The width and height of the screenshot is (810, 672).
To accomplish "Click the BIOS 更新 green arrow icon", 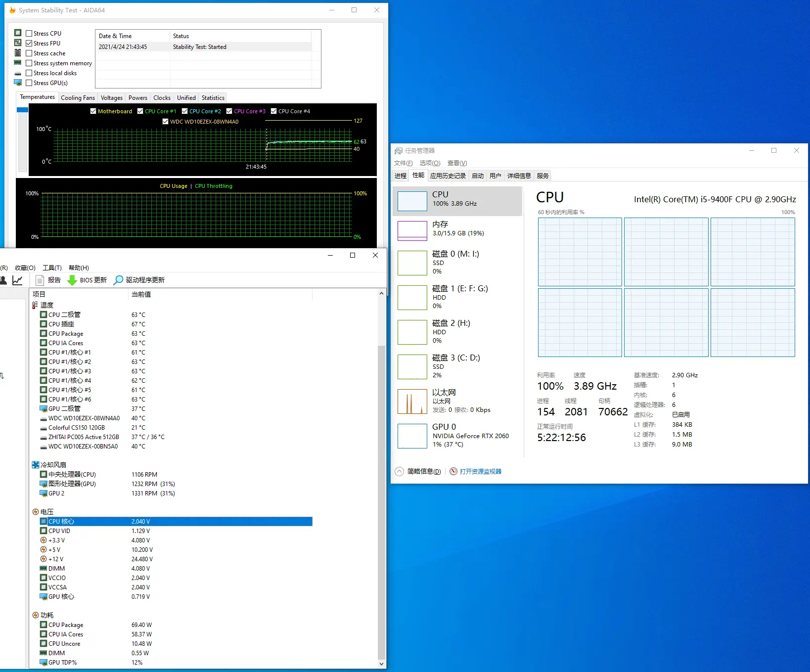I will (72, 280).
